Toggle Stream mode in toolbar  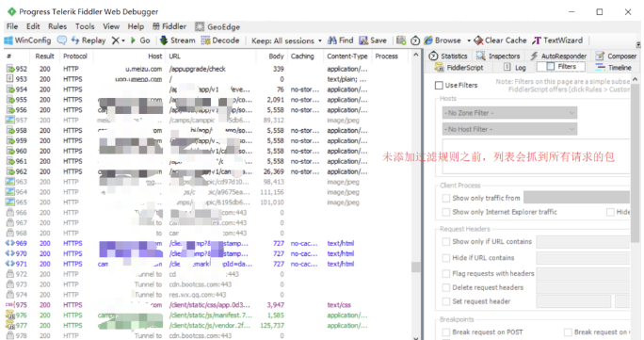(177, 40)
